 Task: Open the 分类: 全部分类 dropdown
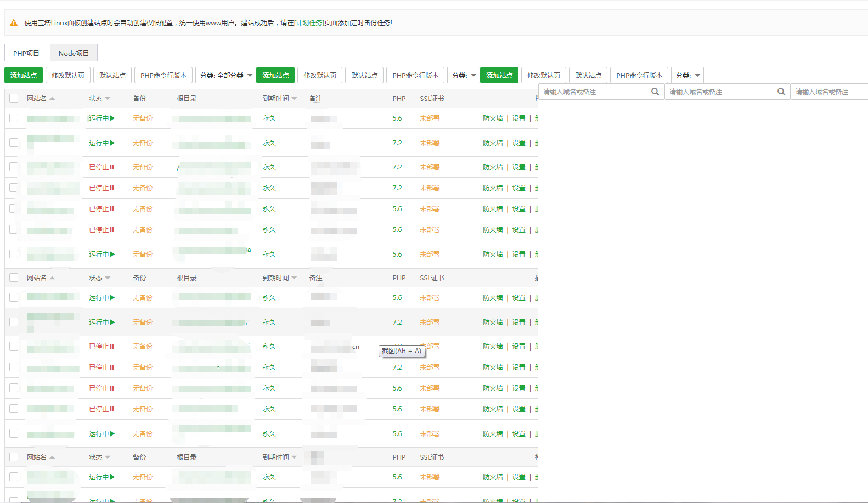[x=226, y=75]
